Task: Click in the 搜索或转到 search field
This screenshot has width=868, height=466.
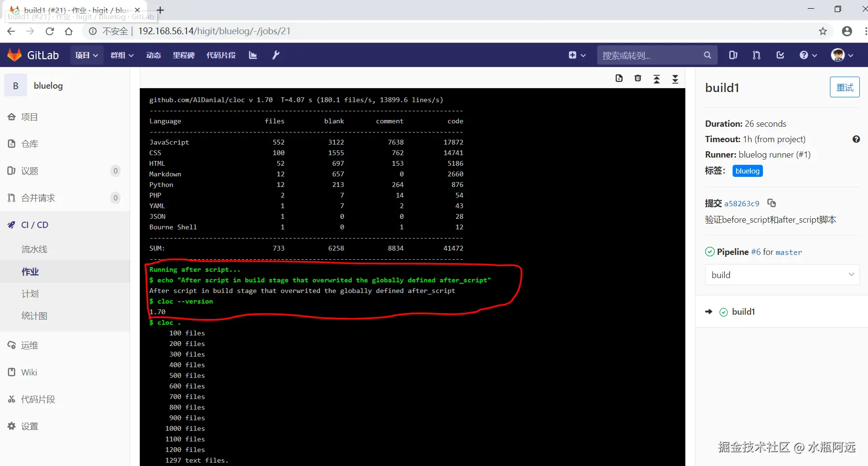Action: 651,55
